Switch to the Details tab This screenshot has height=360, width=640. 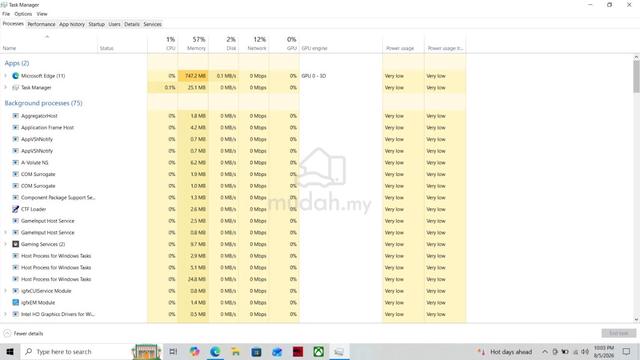coord(132,24)
